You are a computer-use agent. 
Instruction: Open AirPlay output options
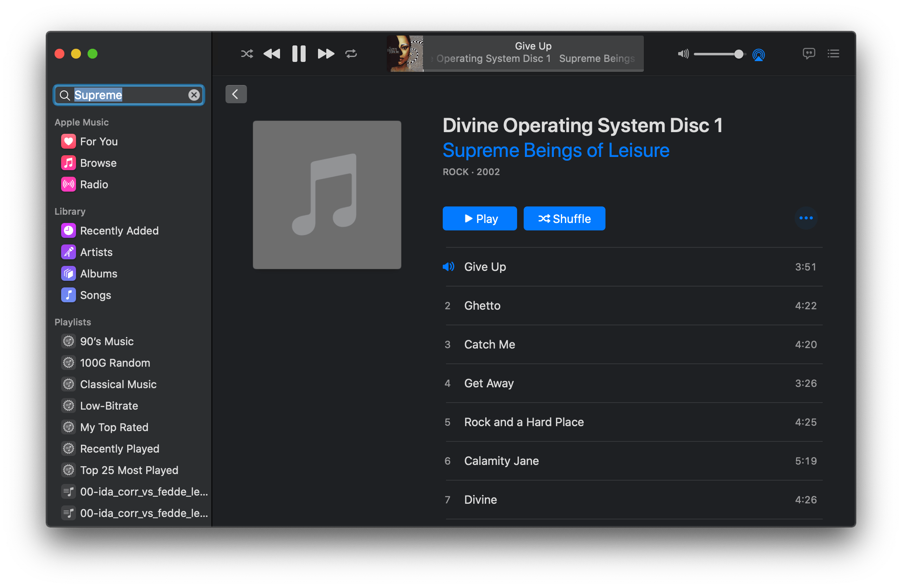coord(759,54)
